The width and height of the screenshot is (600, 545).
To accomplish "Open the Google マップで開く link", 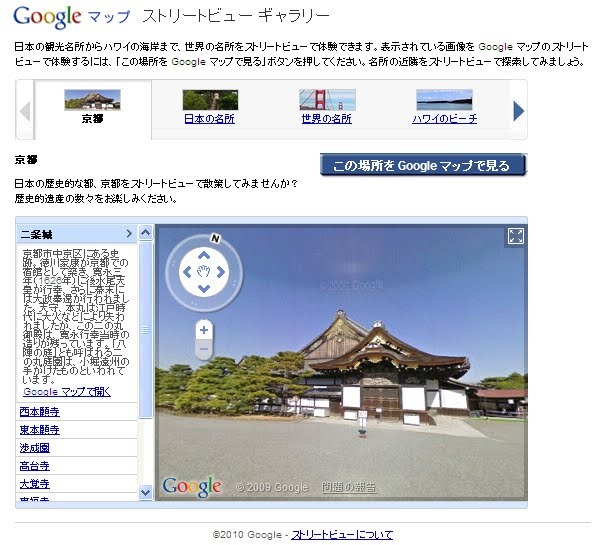I will (67, 392).
